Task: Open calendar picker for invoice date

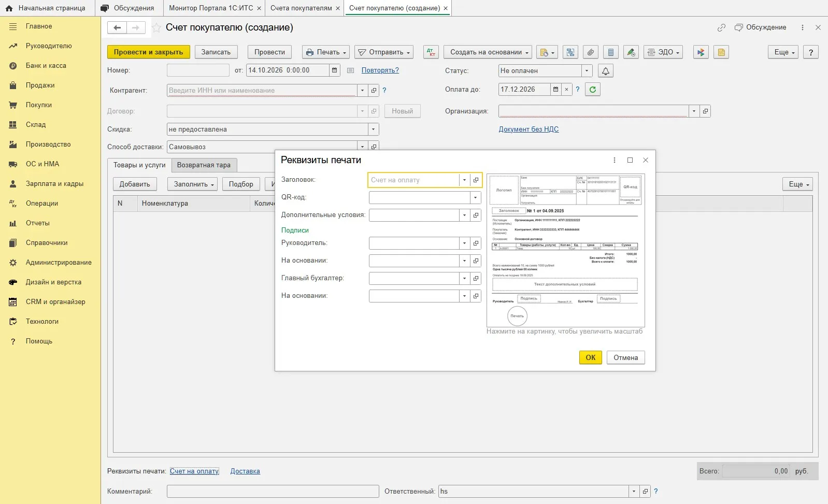Action: tap(335, 70)
